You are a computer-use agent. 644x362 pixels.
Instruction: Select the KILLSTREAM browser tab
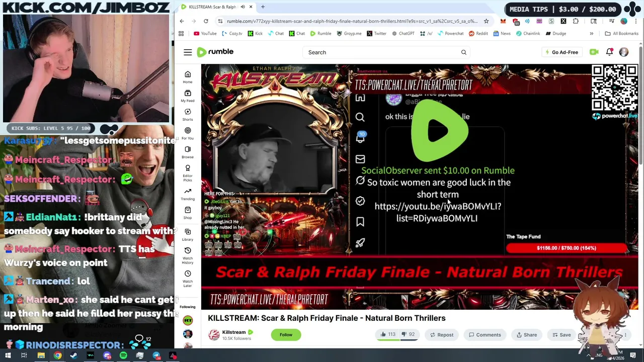pyautogui.click(x=216, y=7)
